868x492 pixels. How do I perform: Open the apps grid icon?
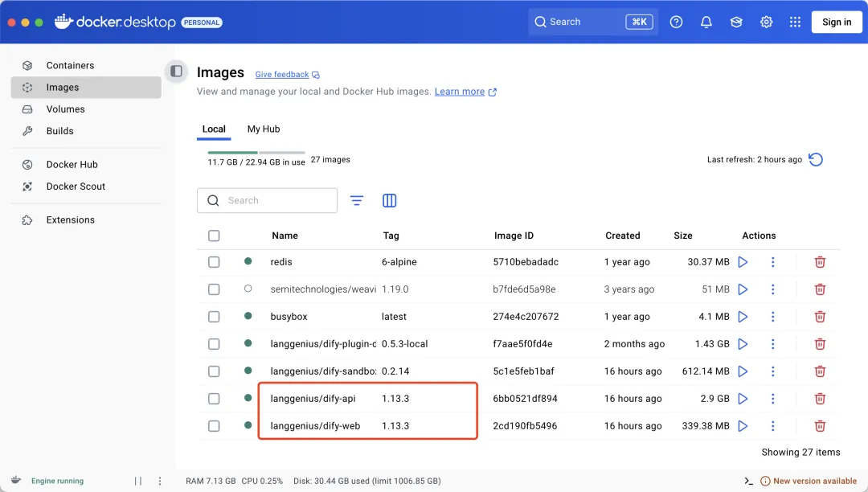pos(795,23)
